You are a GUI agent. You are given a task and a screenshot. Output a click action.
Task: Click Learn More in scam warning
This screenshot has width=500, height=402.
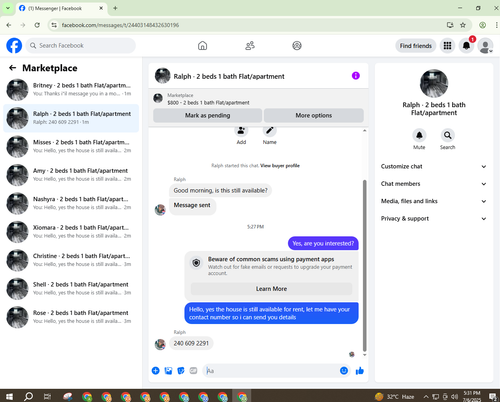[x=271, y=289]
